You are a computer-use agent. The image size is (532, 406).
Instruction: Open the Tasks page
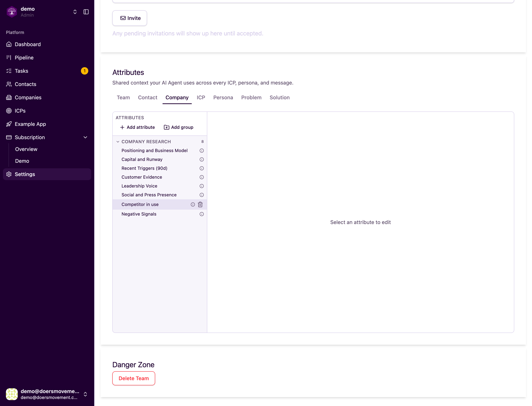47,71
